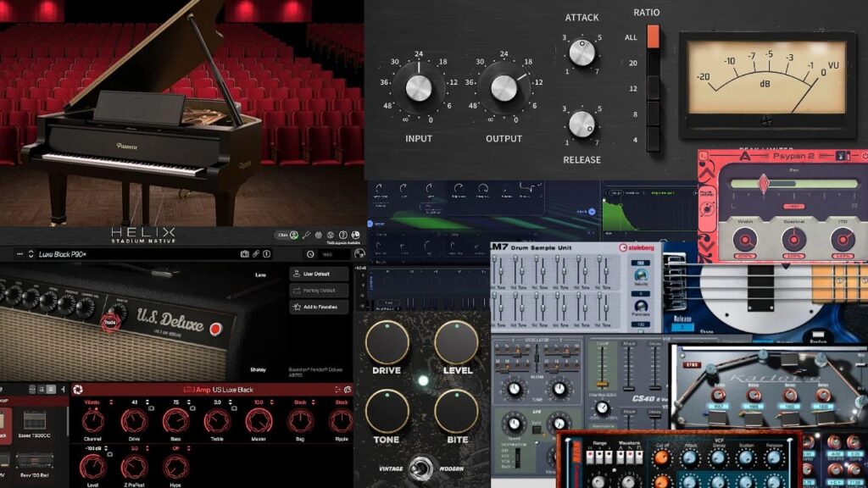
Task: Open the sliders settings icon in Amp header
Action: point(337,390)
